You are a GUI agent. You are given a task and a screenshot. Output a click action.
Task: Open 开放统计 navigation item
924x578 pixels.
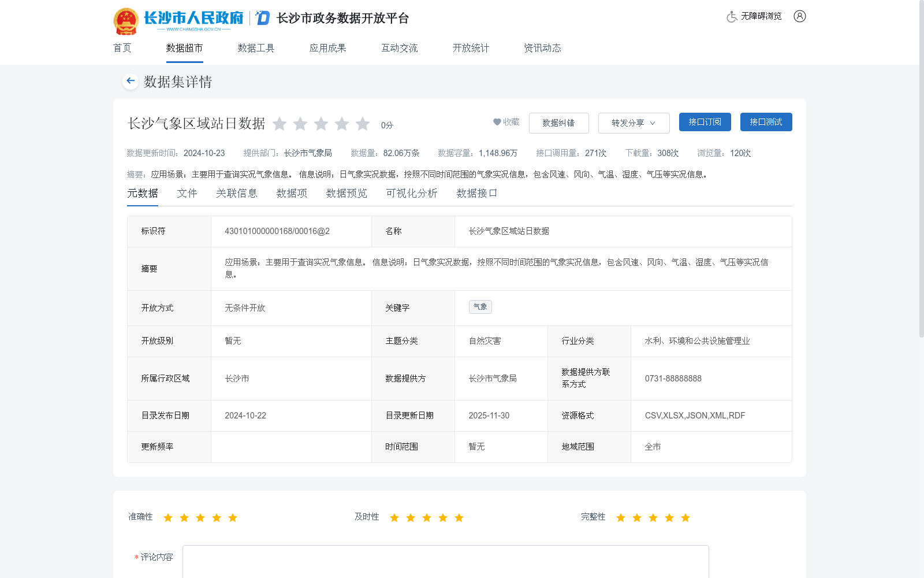(x=471, y=48)
